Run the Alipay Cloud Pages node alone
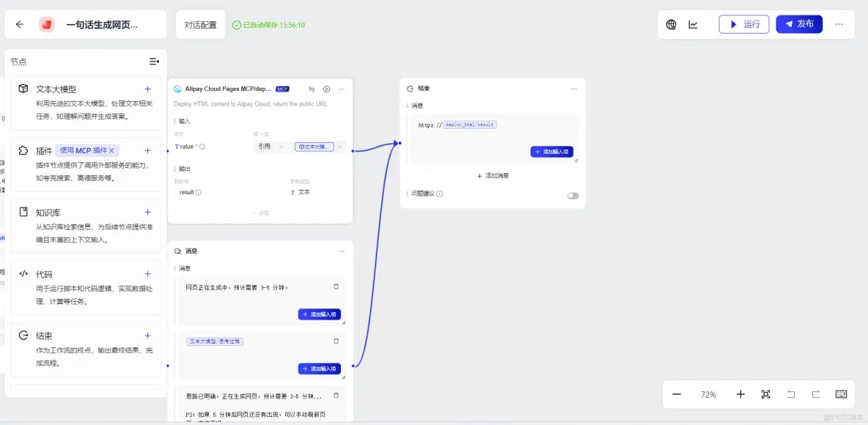This screenshot has height=425, width=868. (327, 89)
